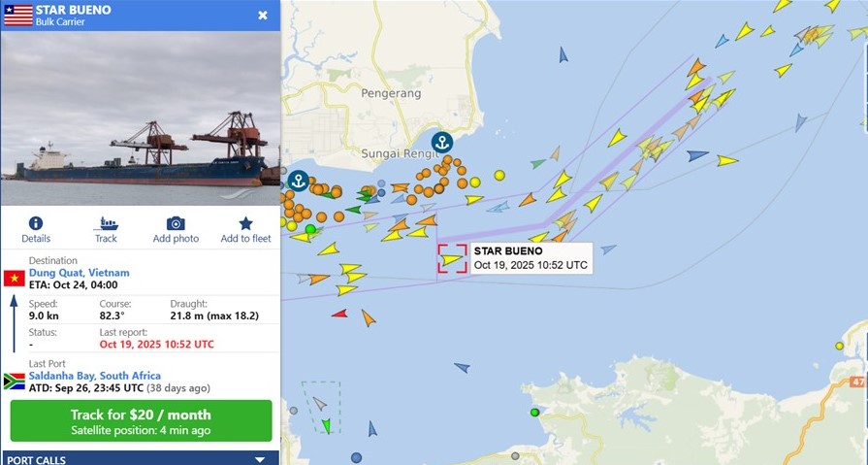868x465 pixels.
Task: Expand the PORT CALLS section
Action: click(x=260, y=459)
